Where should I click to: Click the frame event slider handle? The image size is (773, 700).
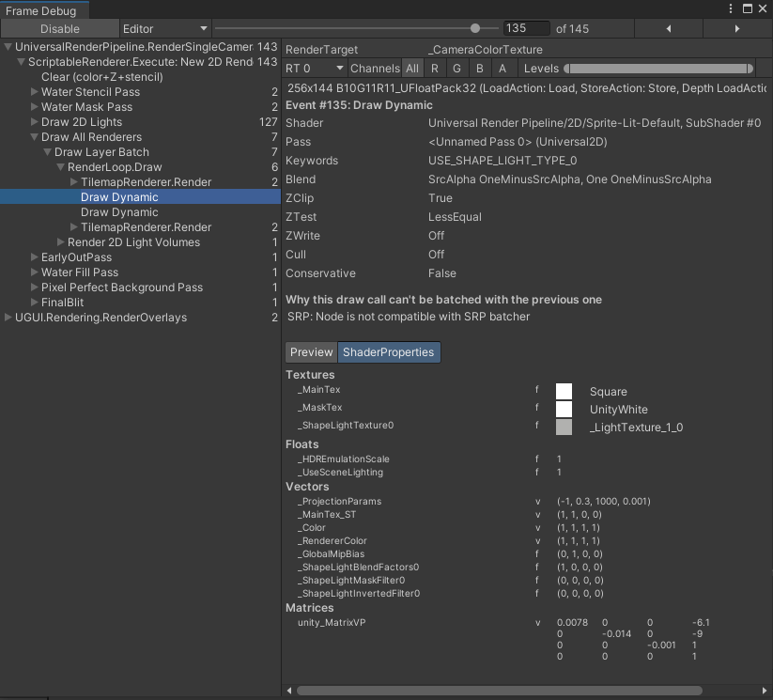tap(474, 28)
